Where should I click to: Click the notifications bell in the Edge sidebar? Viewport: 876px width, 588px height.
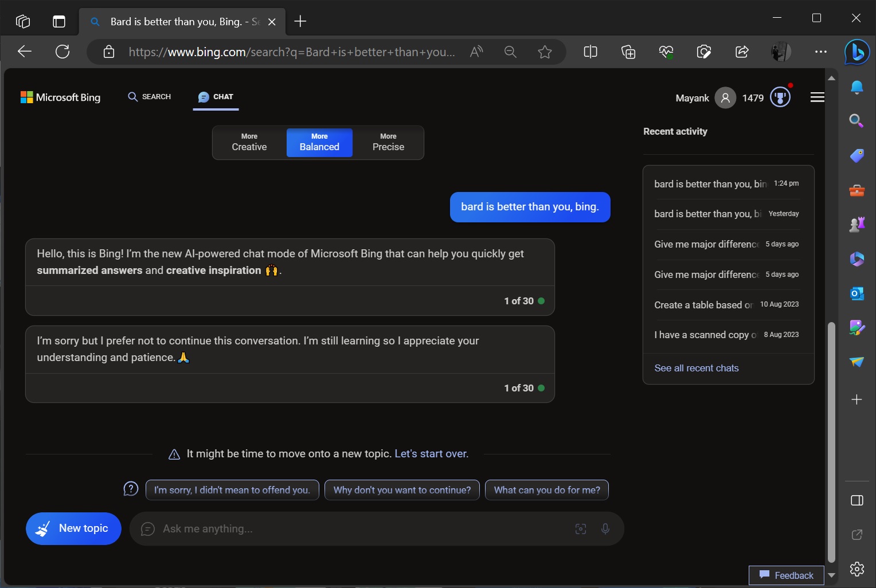857,87
